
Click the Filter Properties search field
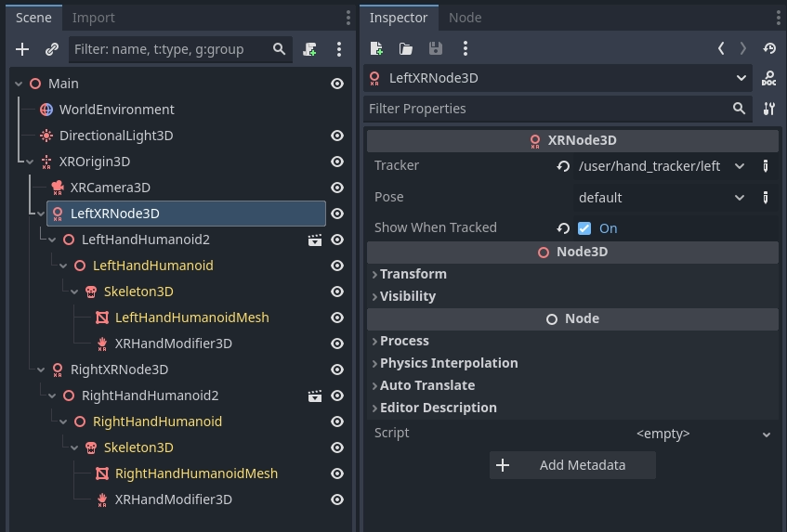coord(548,109)
